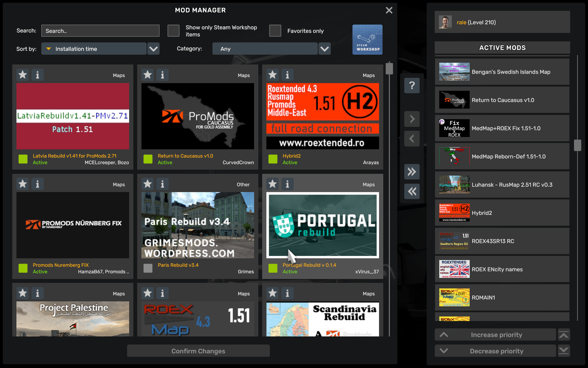Viewport: 588px width, 368px height.
Task: Favorite the Hybrid2 mod card
Action: pyautogui.click(x=272, y=75)
